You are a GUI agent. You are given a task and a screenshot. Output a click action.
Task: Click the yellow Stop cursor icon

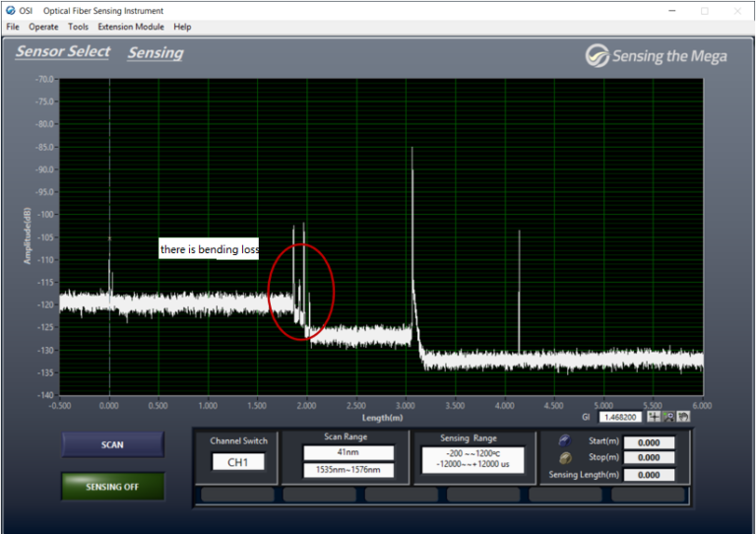564,458
